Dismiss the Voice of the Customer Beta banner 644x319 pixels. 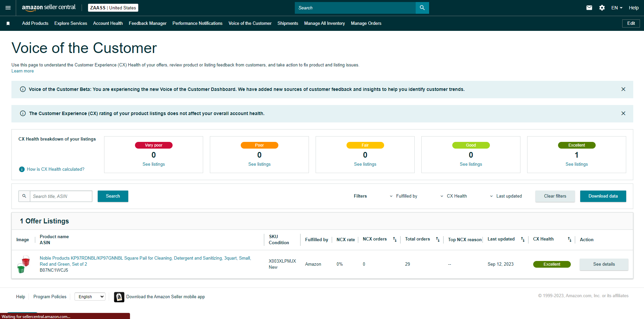coord(623,89)
